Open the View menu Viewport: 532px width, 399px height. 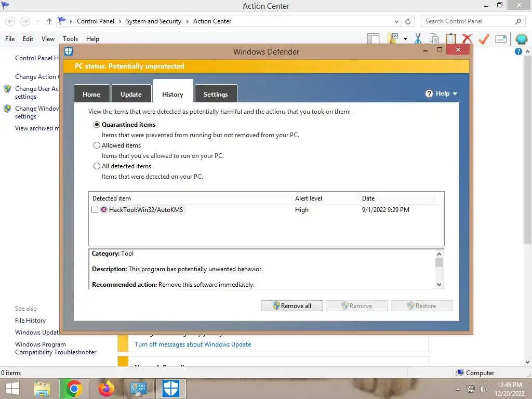click(x=48, y=38)
